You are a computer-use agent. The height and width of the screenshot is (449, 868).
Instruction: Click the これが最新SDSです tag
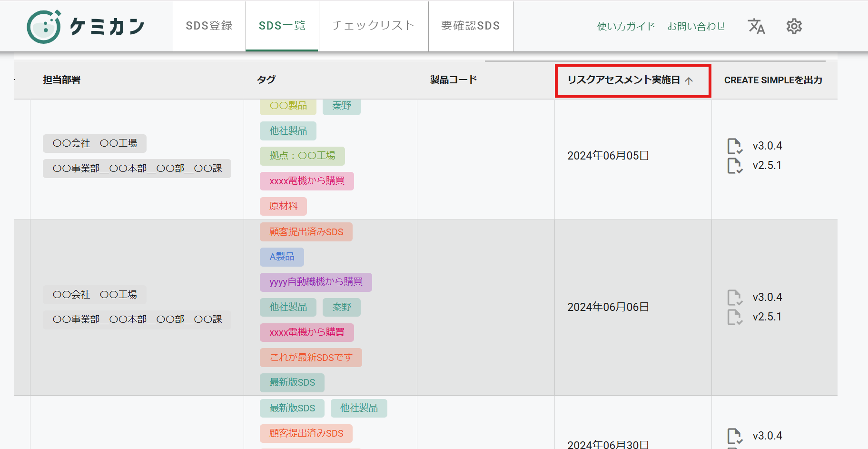[x=311, y=358]
